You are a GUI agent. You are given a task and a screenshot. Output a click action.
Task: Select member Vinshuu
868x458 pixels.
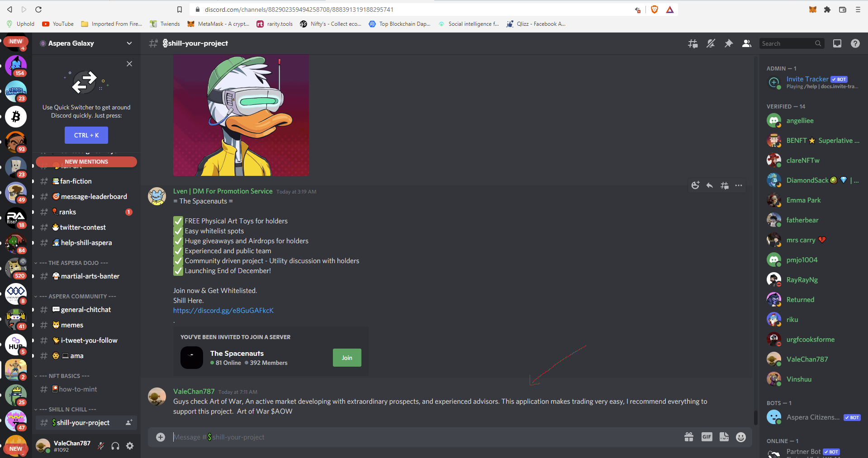point(814,379)
